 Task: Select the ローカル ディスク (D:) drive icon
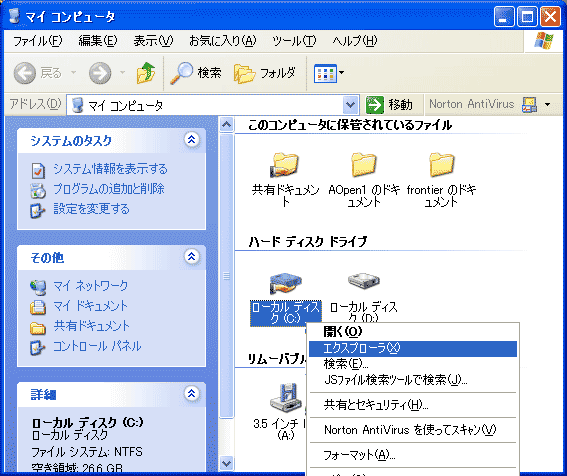coord(363,281)
